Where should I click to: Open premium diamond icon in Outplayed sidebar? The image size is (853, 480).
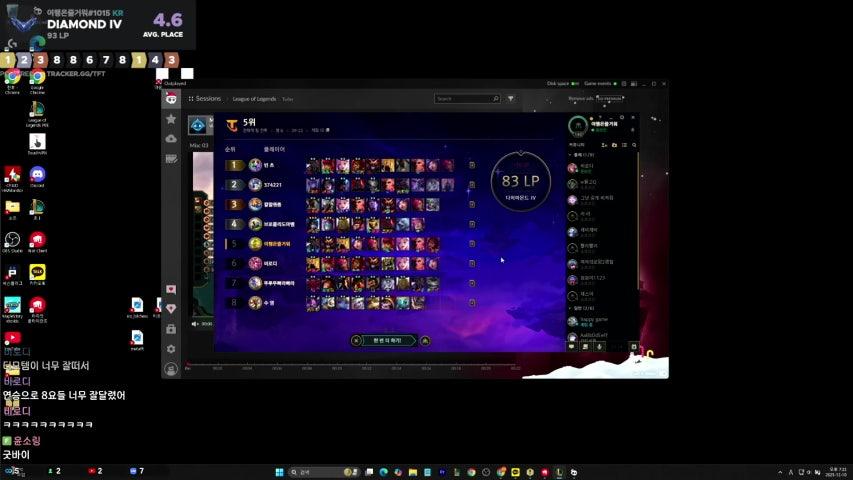click(x=171, y=309)
